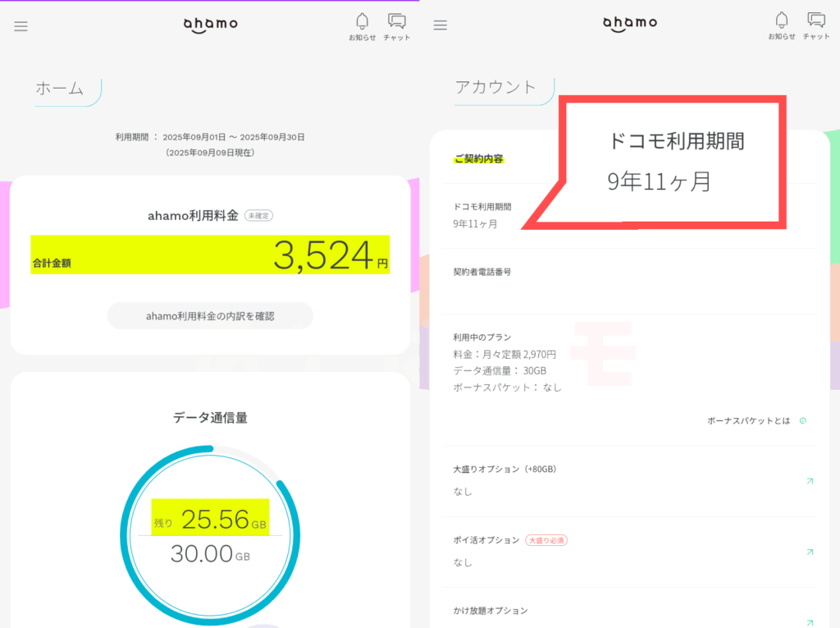Click ahamo logo on the Account screen
This screenshot has width=840, height=628.
630,24
